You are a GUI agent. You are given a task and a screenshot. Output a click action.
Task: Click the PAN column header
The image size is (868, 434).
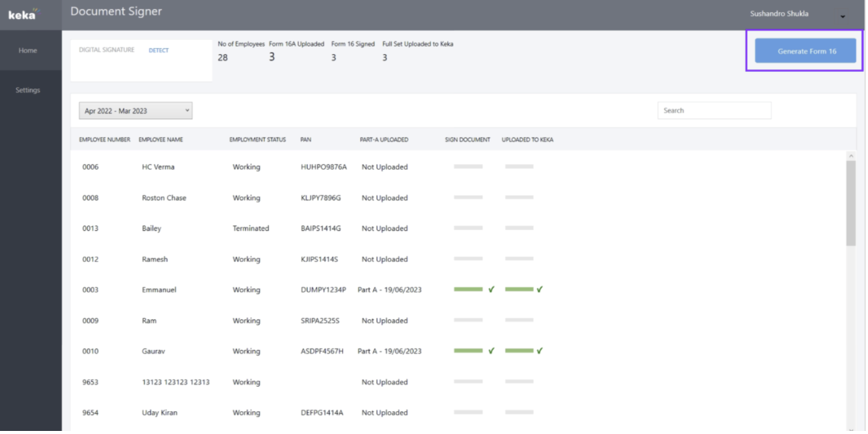point(305,140)
